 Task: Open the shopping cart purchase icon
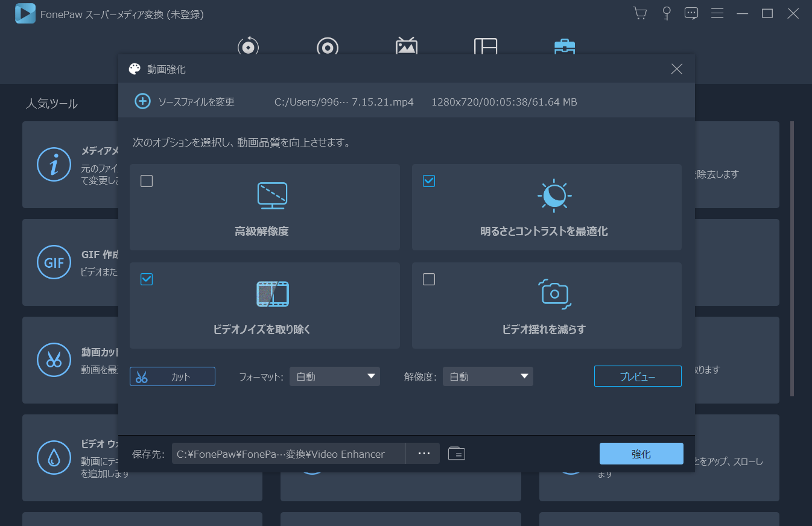click(x=639, y=13)
